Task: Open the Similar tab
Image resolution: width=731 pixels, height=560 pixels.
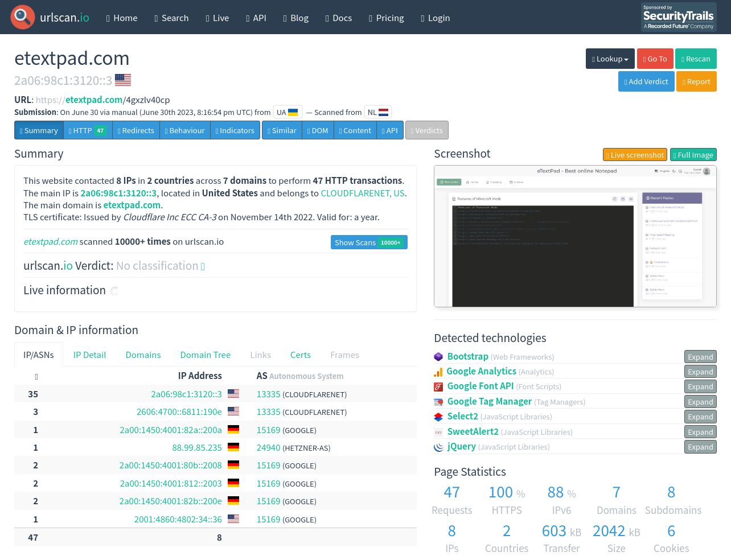Action: tap(282, 130)
